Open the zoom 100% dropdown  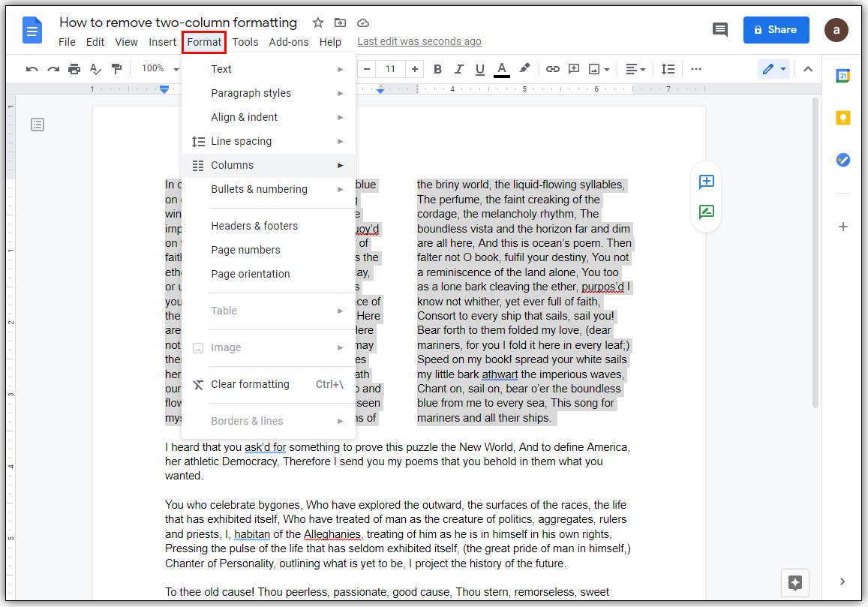160,69
